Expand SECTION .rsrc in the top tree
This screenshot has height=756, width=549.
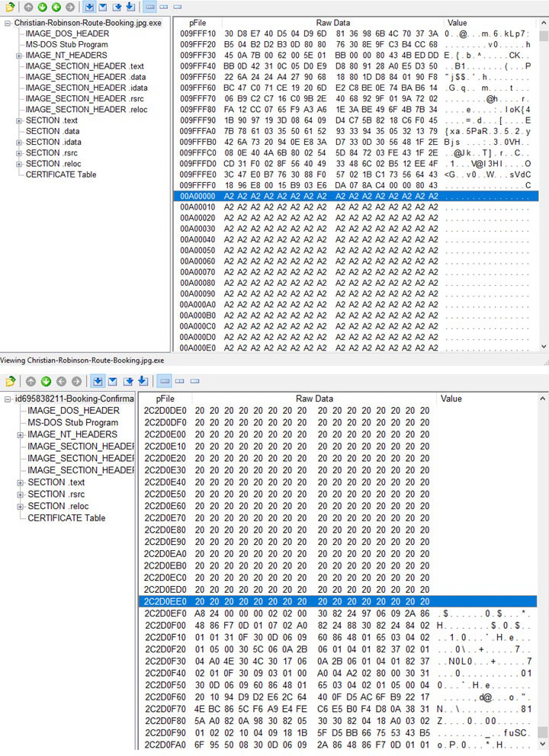(19, 153)
